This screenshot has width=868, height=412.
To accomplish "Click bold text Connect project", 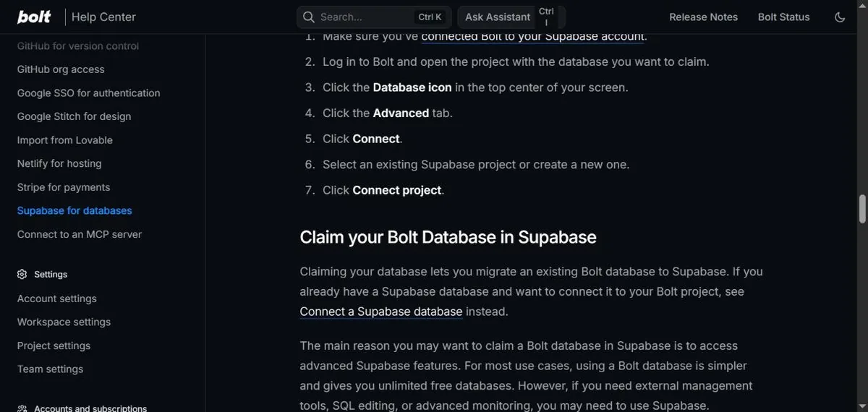I will click(x=397, y=190).
